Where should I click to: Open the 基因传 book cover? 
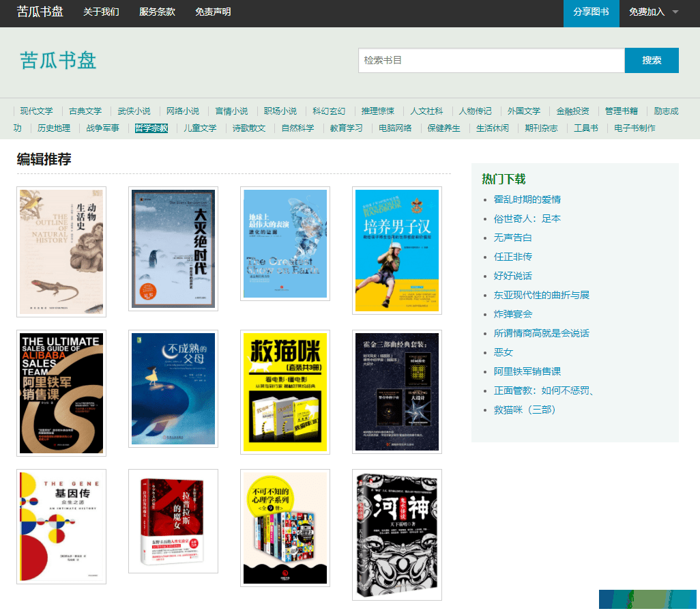pyautogui.click(x=61, y=527)
